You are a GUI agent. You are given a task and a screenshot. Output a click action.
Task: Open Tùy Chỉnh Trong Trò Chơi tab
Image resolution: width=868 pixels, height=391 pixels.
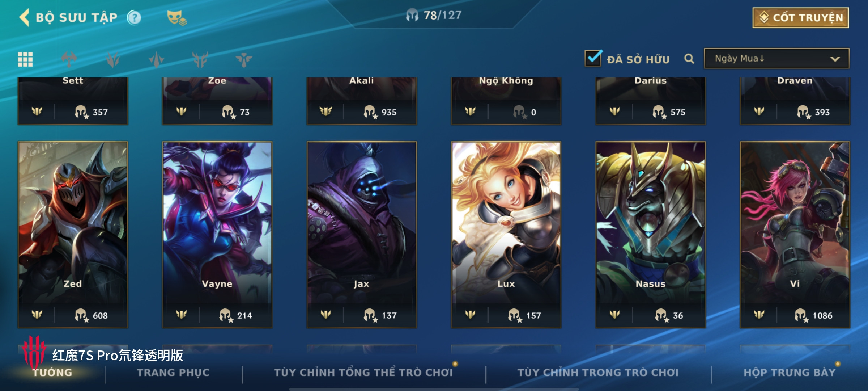(x=598, y=373)
